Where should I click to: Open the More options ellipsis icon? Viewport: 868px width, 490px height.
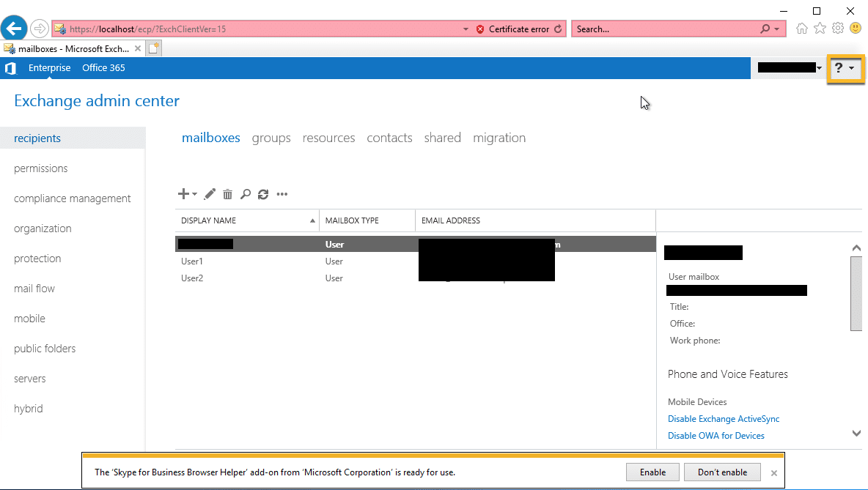click(x=282, y=194)
